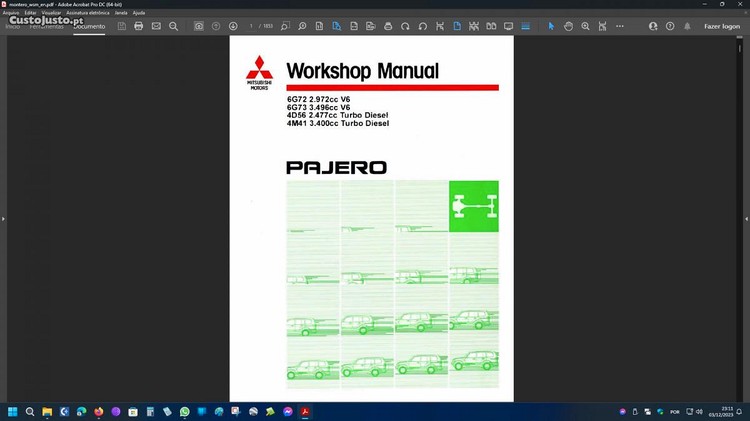
Task: Switch to the Ferramentas tab
Action: tap(46, 26)
